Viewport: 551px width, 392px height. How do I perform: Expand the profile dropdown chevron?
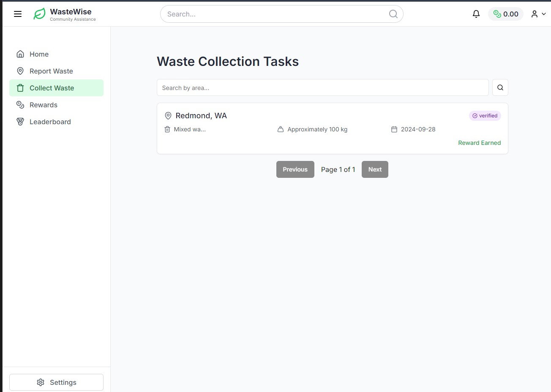click(543, 14)
